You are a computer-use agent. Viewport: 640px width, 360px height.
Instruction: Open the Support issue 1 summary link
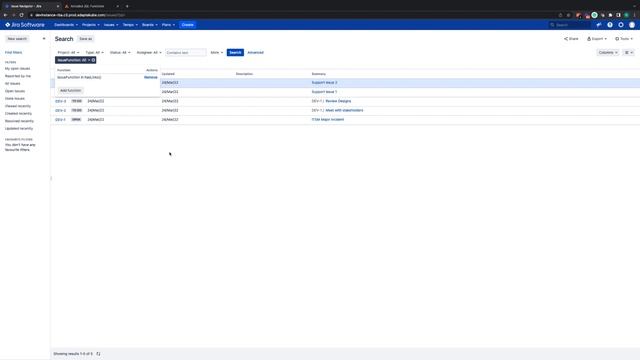tap(324, 92)
